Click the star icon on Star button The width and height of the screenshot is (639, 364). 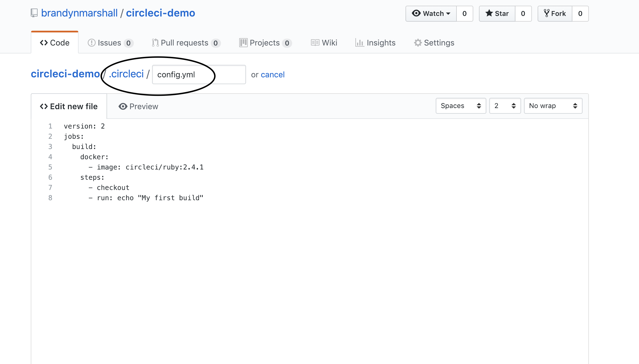point(489,13)
